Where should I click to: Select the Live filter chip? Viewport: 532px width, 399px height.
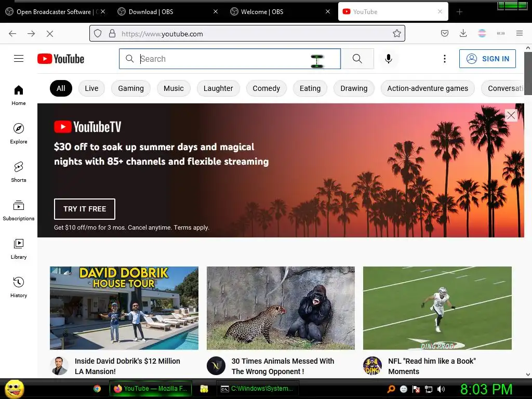[x=91, y=88]
